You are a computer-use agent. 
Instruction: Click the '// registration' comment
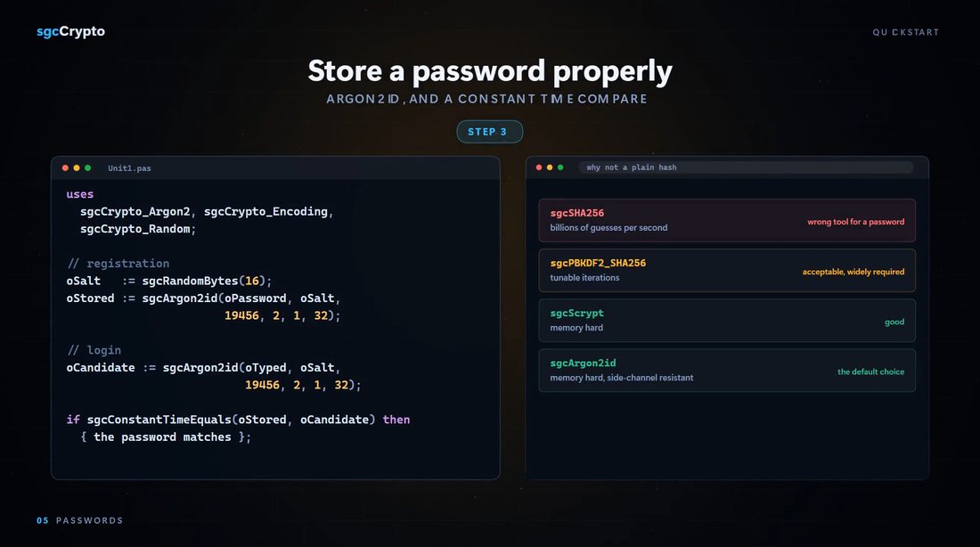(118, 264)
